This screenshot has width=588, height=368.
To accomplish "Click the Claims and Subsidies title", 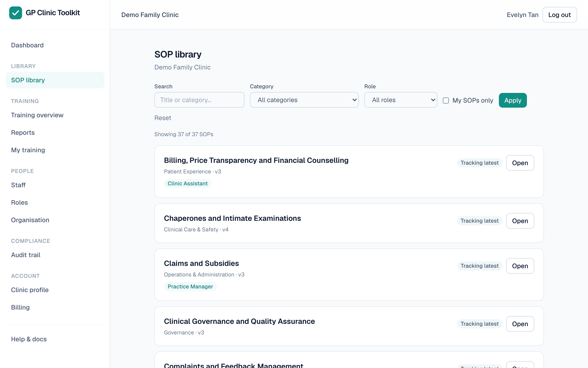I will (x=201, y=263).
